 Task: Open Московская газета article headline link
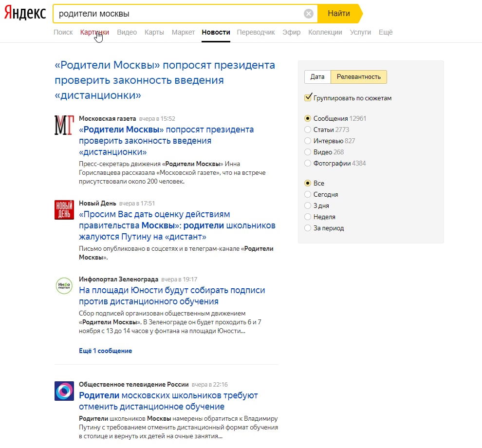point(167,141)
